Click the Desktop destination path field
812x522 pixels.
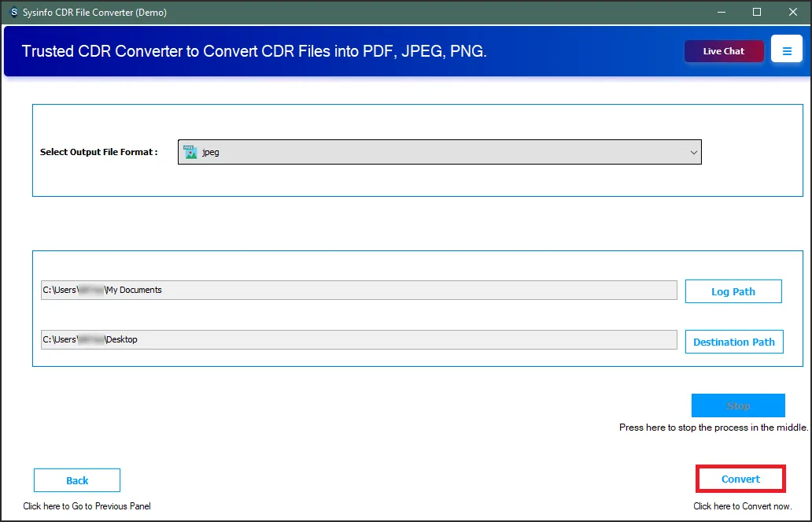(359, 339)
